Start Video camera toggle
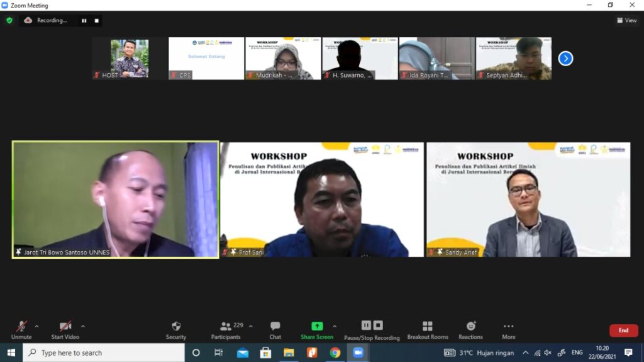 click(65, 329)
